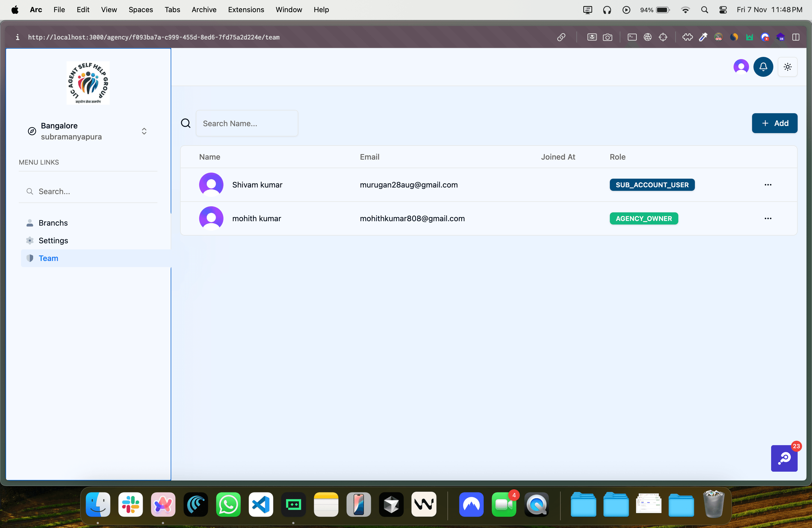Image resolution: width=812 pixels, height=528 pixels.
Task: Open the extensions puzzle icon
Action: pos(687,37)
